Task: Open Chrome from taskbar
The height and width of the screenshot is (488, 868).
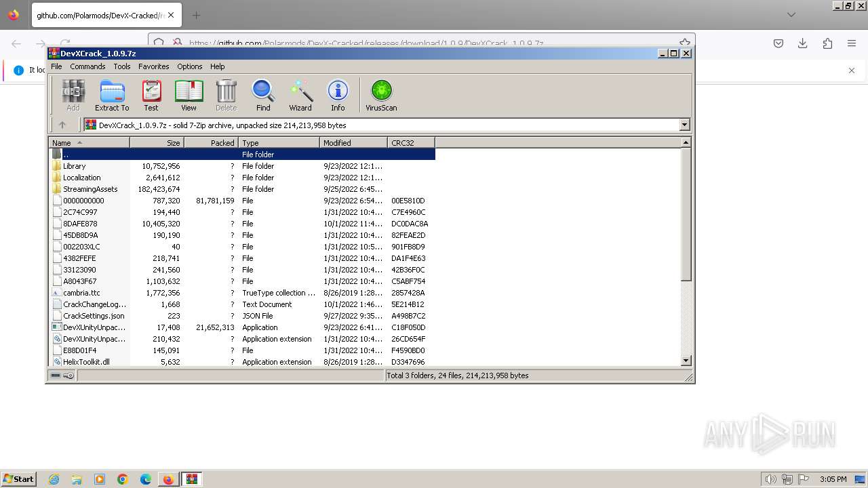Action: pyautogui.click(x=123, y=479)
